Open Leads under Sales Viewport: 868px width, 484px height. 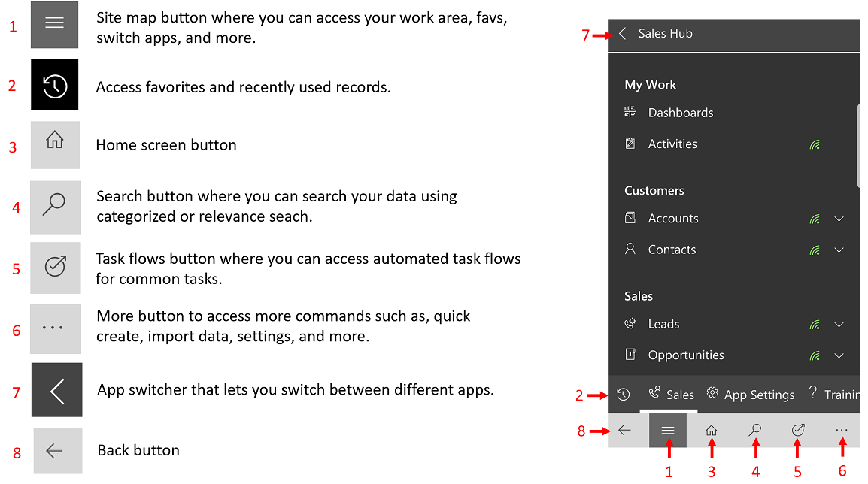pos(663,324)
